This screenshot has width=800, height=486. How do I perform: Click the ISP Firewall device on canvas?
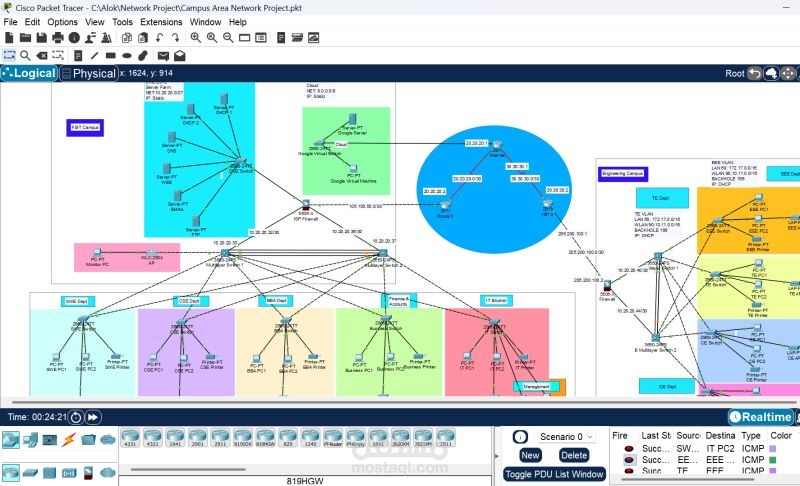(x=306, y=206)
